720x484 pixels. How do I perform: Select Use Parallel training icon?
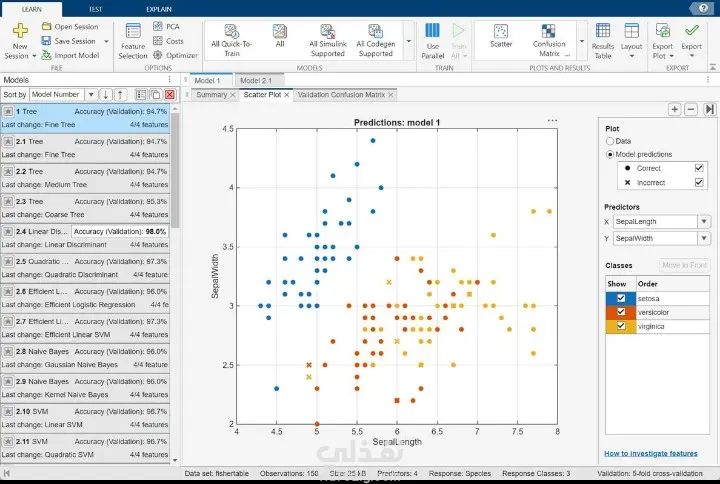[432, 31]
